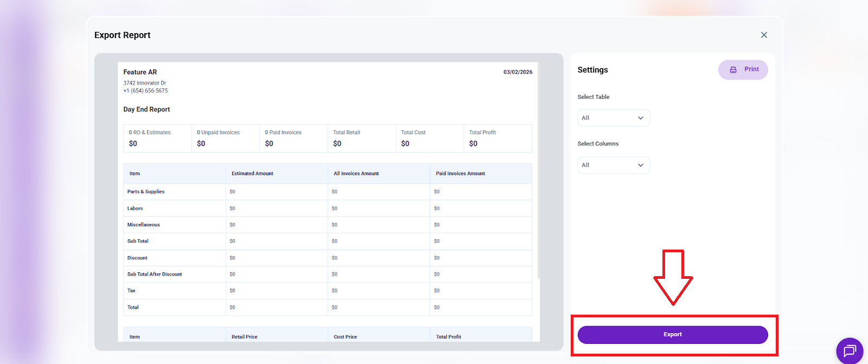The width and height of the screenshot is (868, 364).
Task: Select the Paid Invoices Amount header
Action: (460, 174)
